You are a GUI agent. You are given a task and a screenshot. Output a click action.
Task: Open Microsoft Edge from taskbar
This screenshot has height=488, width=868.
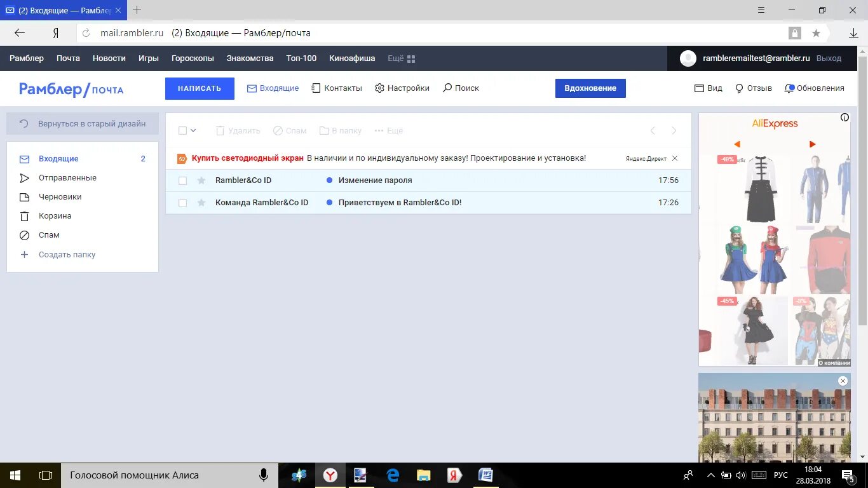393,475
